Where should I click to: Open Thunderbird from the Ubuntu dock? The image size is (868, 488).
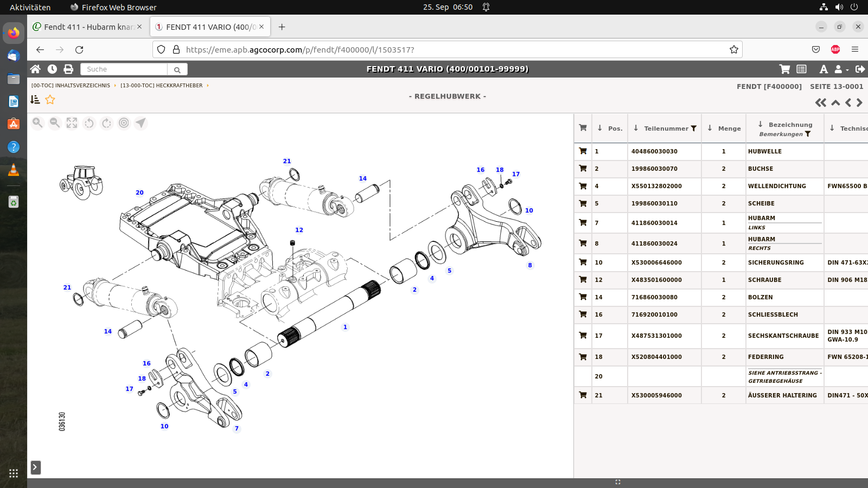(14, 56)
